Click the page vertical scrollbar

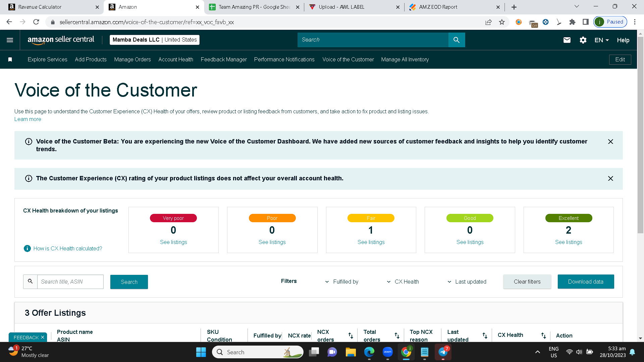point(640,135)
